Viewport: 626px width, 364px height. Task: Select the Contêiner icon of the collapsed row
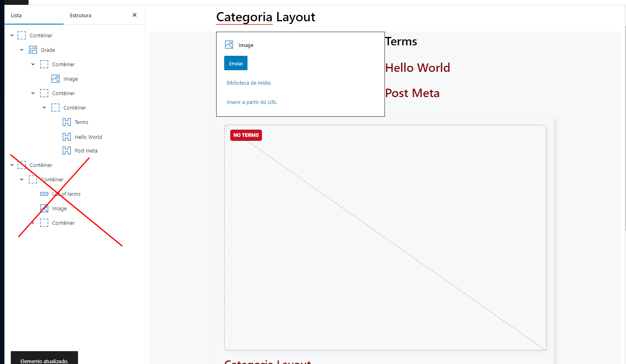44,223
